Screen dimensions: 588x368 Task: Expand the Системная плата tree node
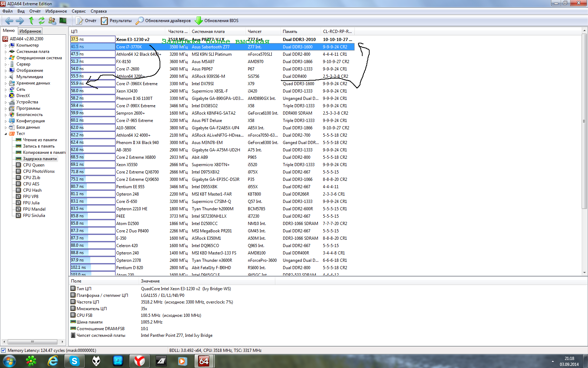click(x=6, y=52)
